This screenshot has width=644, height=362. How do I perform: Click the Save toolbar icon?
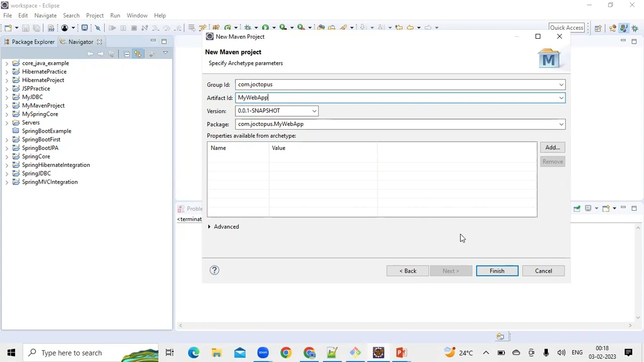pyautogui.click(x=26, y=28)
